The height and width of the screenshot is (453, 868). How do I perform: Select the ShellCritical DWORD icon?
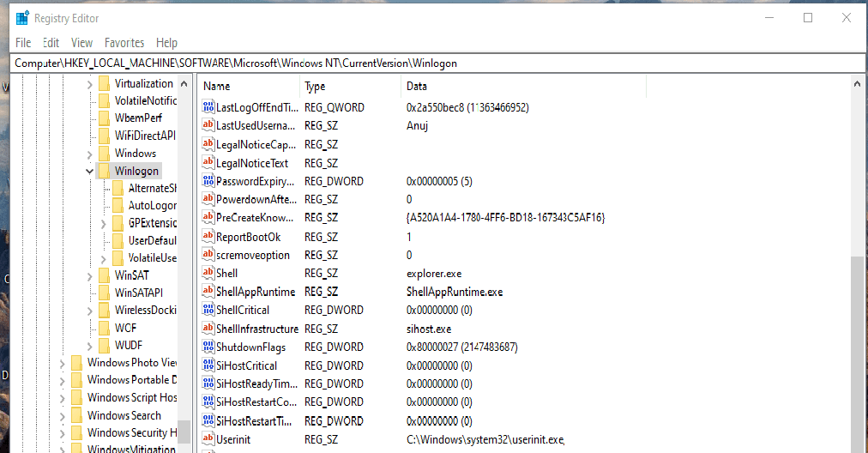coord(208,310)
